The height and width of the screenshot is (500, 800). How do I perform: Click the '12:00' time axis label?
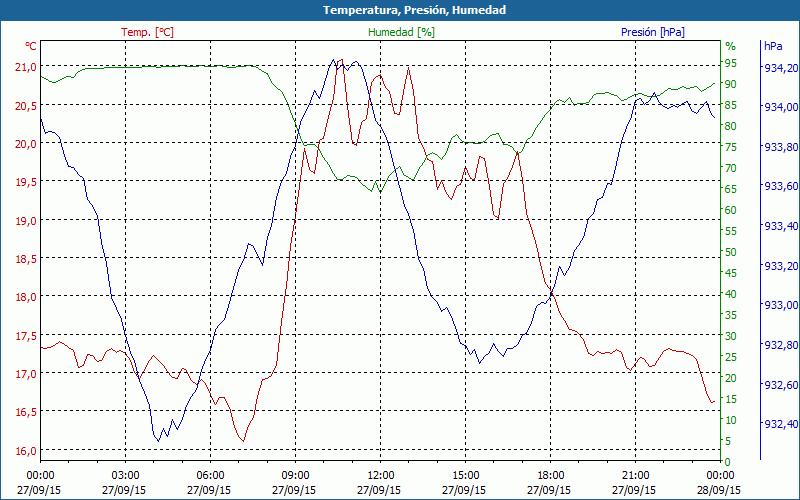pos(381,476)
